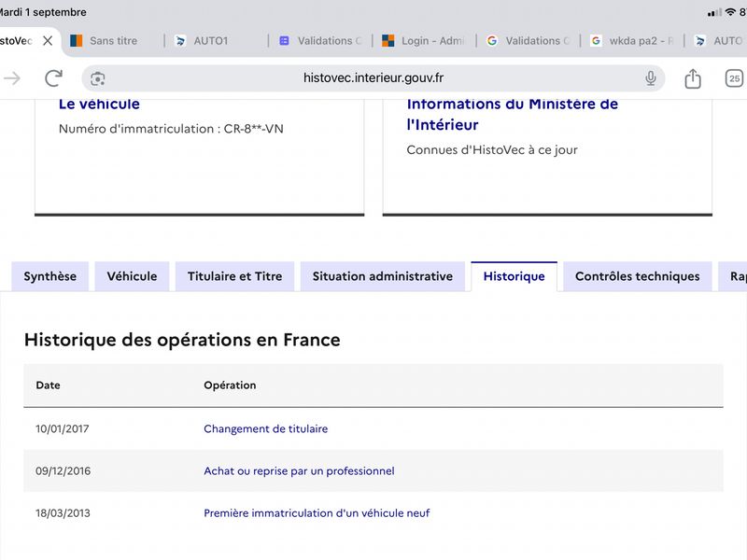Open the Contrôles techniques tab
747x560 pixels.
pyautogui.click(x=638, y=276)
